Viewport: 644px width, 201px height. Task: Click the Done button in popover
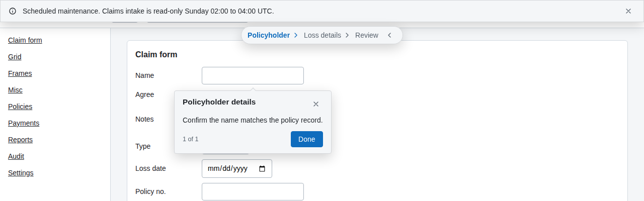click(307, 139)
